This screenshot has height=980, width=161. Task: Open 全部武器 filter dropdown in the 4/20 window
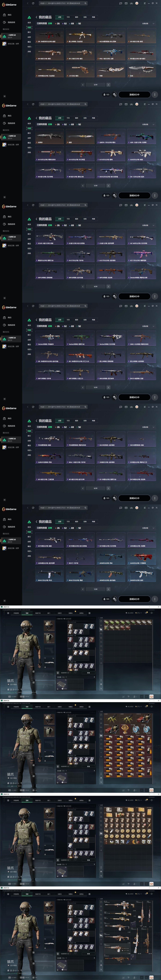148,225
